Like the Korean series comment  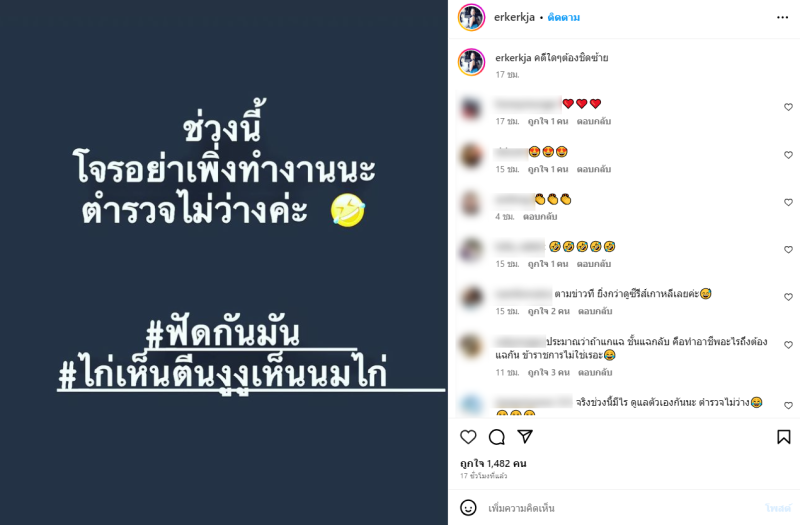tap(788, 297)
